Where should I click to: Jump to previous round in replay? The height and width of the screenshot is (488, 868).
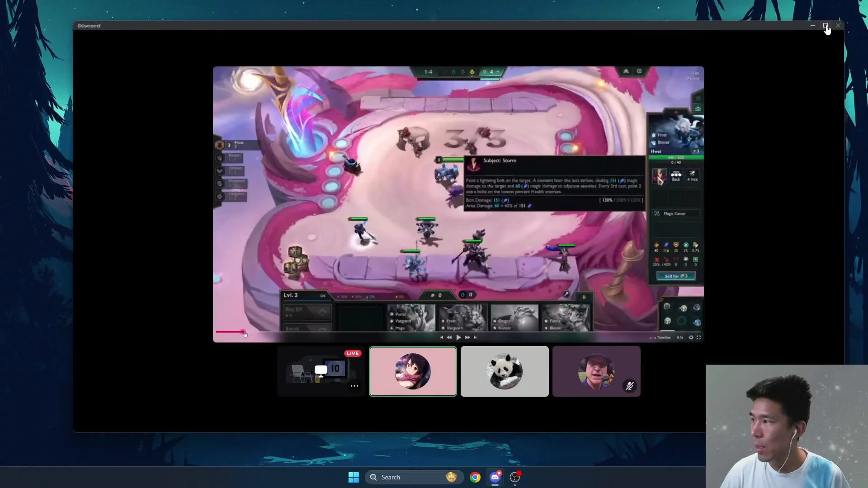click(x=442, y=337)
